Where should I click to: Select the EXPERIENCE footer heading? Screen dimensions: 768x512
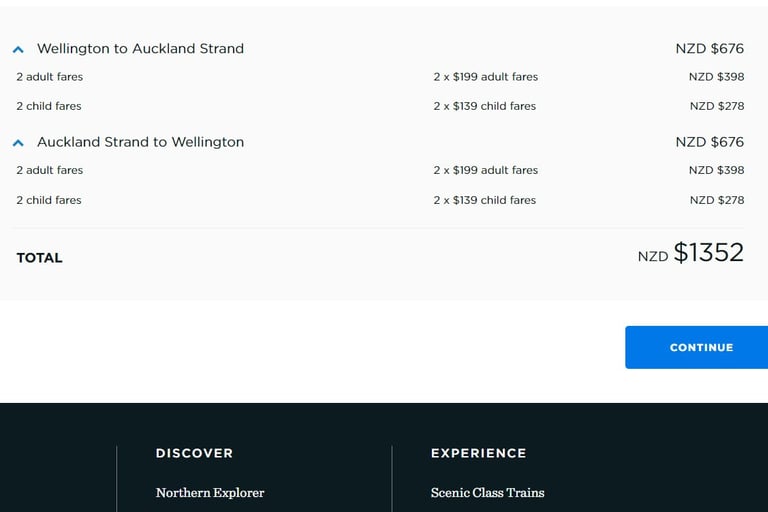[479, 453]
